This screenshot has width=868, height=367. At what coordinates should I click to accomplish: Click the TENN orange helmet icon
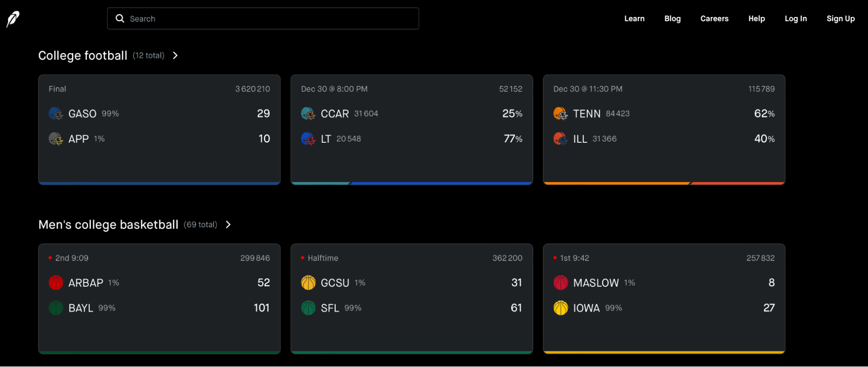tap(560, 114)
